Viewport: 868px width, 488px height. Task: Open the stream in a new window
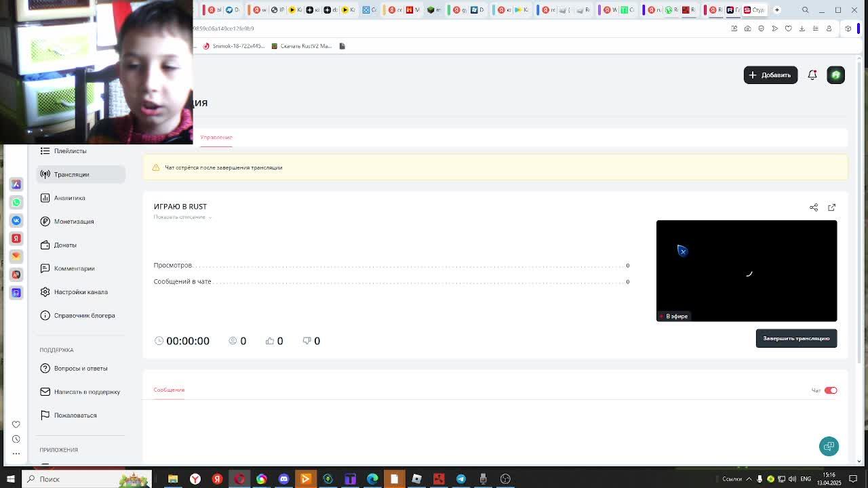click(831, 207)
